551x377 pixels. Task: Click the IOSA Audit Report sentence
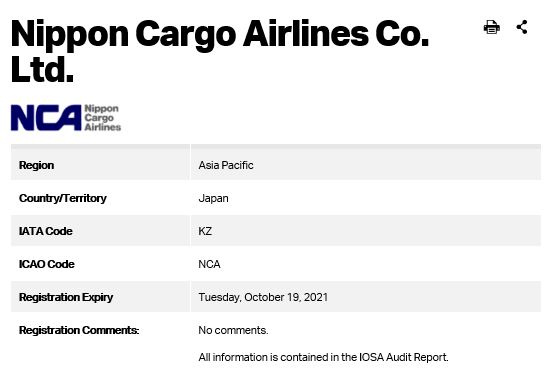coord(324,357)
